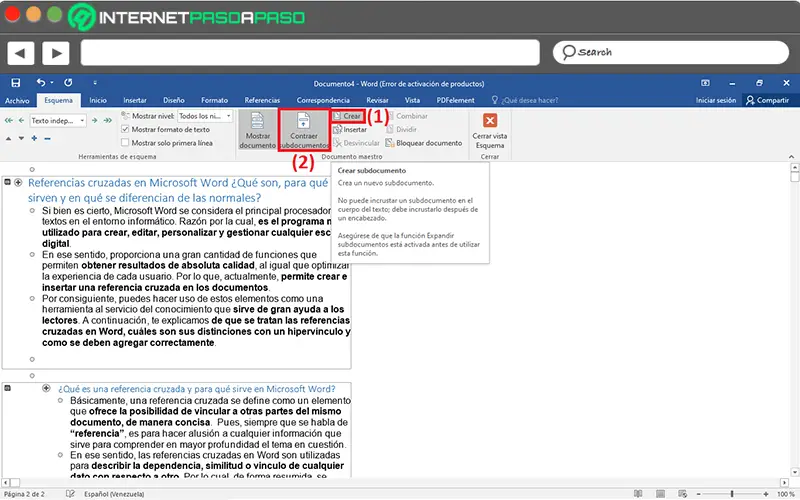Toggle the Mostrar documento button

(258, 130)
